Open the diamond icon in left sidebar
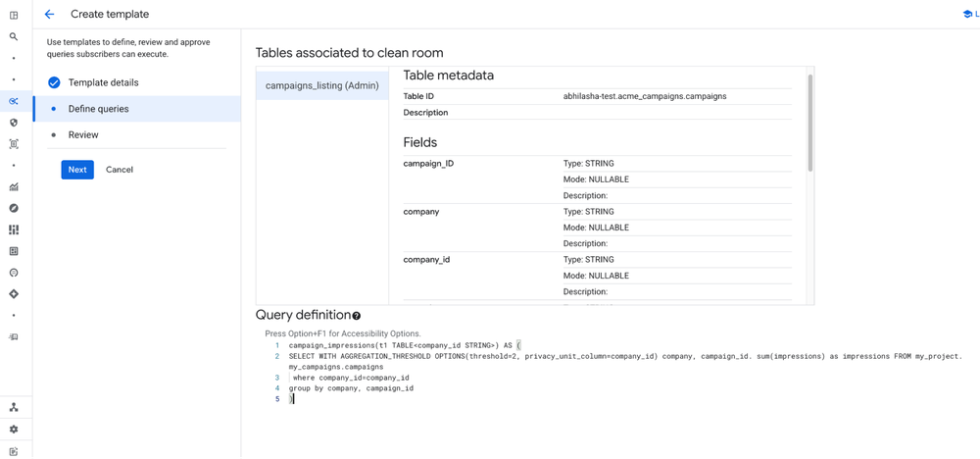The image size is (980, 459). coord(14,294)
